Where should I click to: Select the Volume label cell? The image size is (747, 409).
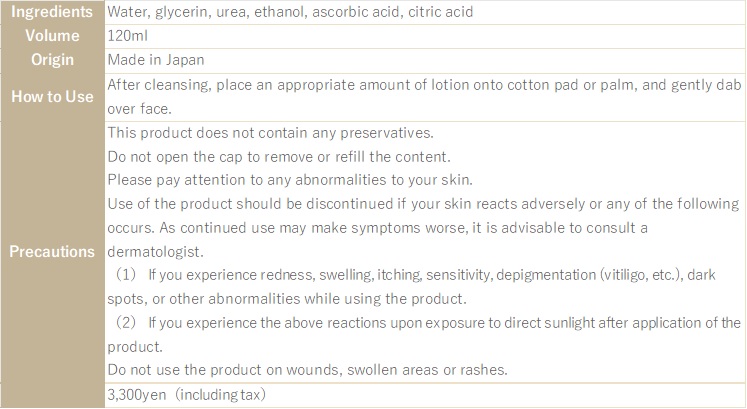[x=52, y=36]
